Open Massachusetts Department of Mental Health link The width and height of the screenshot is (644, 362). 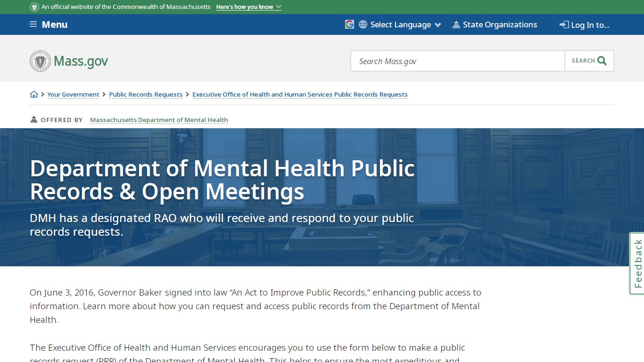pos(159,120)
